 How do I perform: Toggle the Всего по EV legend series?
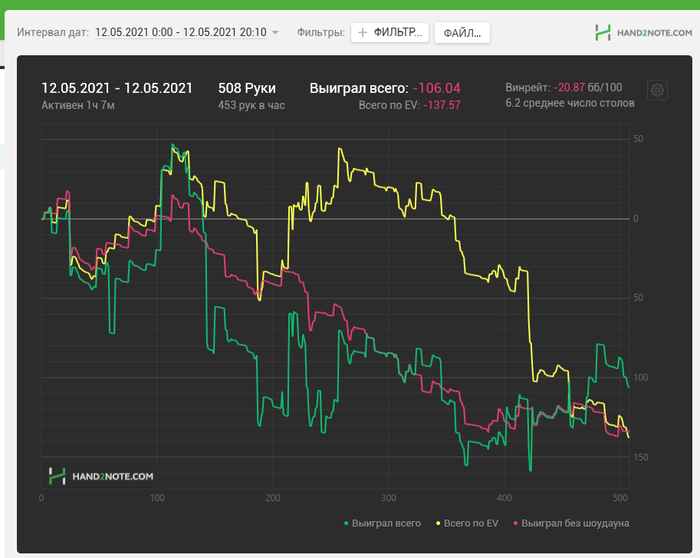(467, 523)
